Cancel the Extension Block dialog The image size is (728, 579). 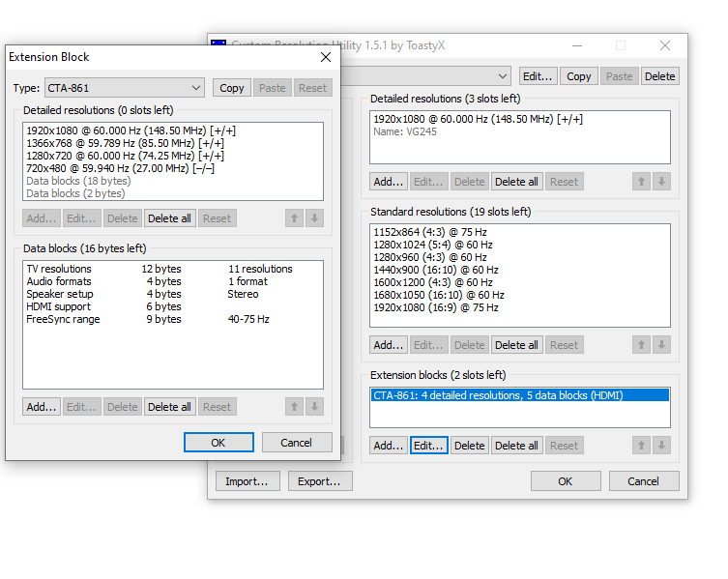tap(297, 443)
